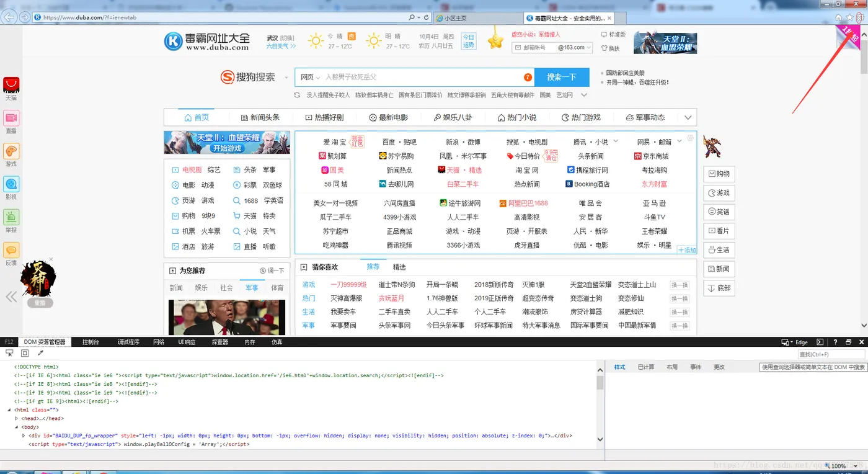This screenshot has width=868, height=474.
Task: Expand the 腾讯·小说 row chevron
Action: point(616,141)
